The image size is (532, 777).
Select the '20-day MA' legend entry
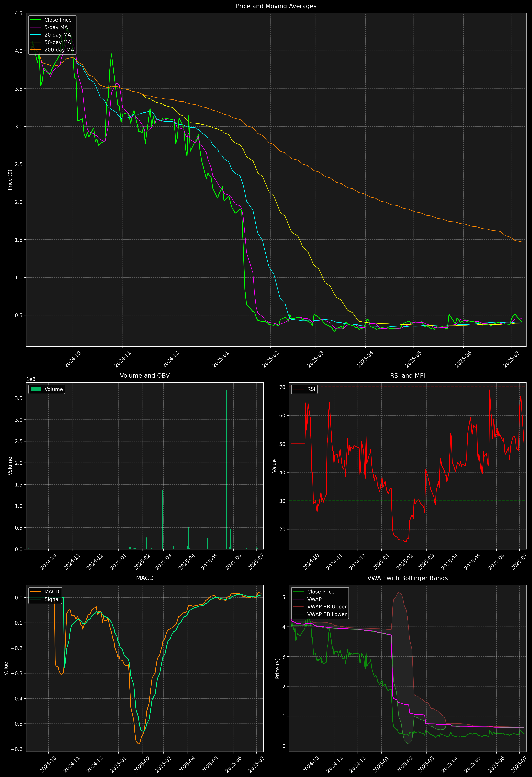58,35
